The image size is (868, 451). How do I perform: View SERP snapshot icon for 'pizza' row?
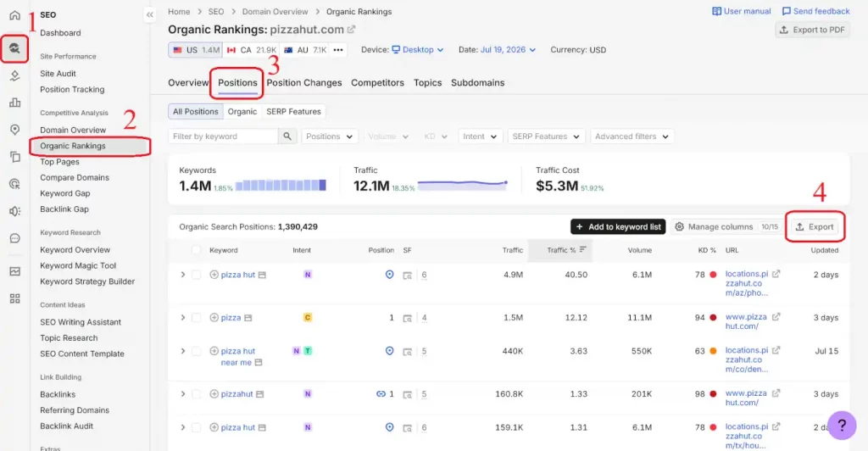point(408,318)
